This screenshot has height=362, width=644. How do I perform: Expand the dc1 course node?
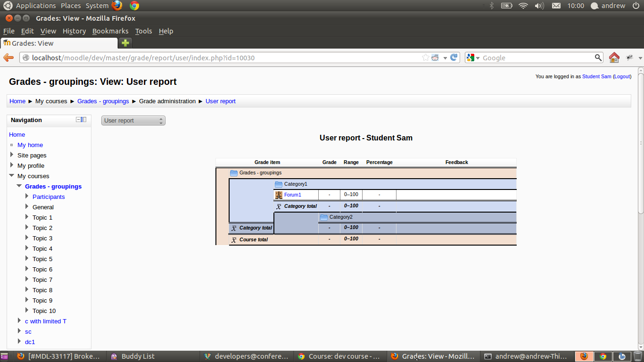[19, 341]
